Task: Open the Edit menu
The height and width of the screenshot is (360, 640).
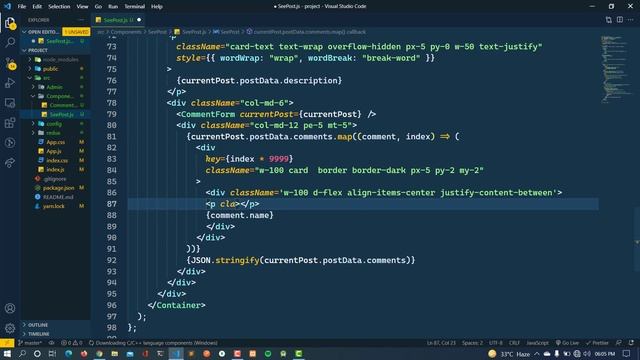Action: (x=37, y=7)
